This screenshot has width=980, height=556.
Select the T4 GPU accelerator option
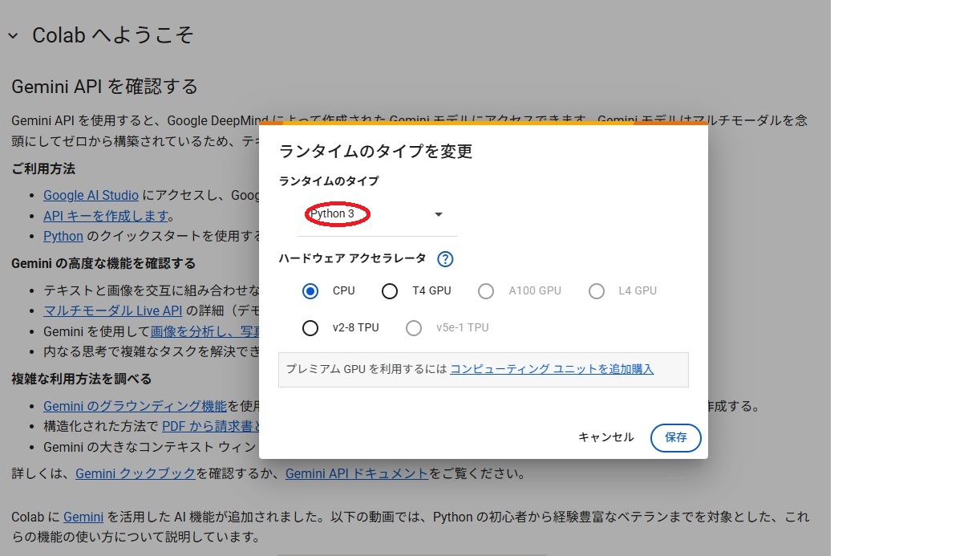[x=390, y=291]
